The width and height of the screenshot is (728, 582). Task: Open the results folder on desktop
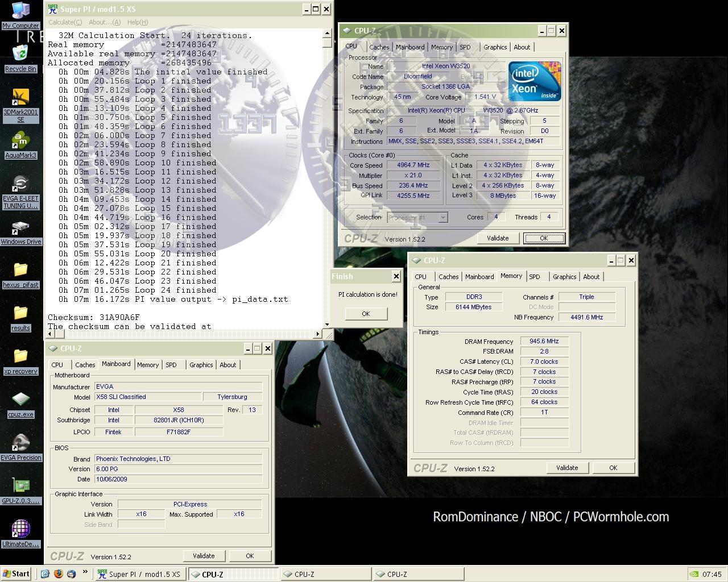(20, 318)
